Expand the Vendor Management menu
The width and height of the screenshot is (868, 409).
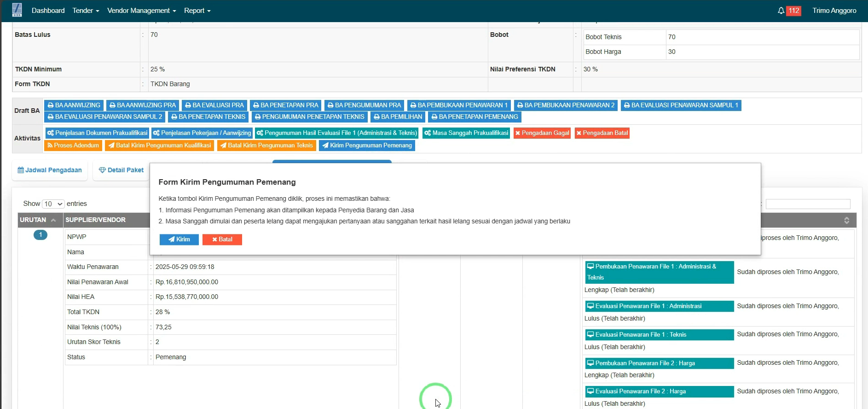[141, 11]
